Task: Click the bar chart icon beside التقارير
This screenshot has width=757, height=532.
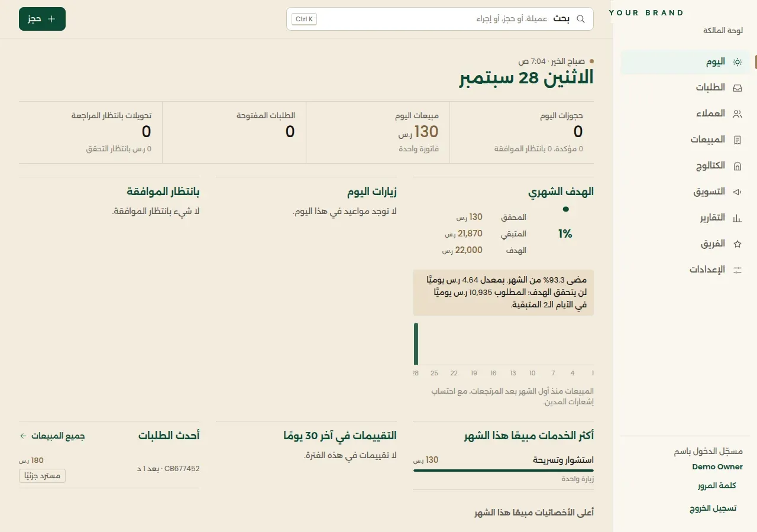Action: click(x=737, y=218)
